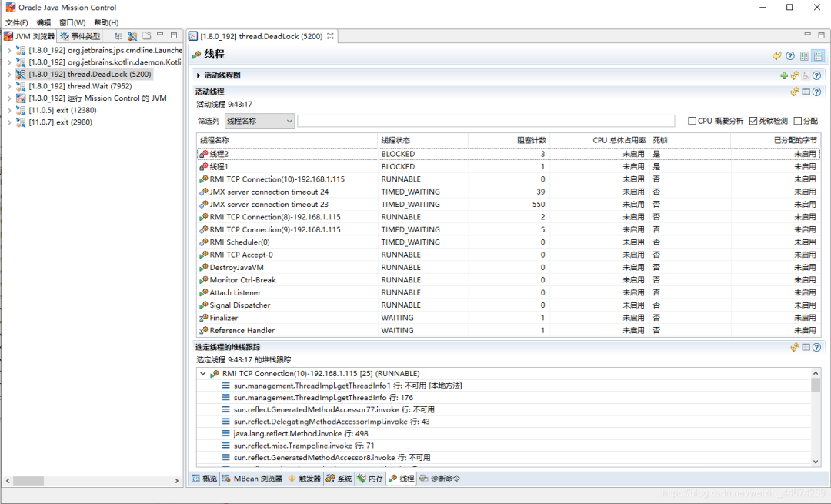Click the back arrow navigation icon
831x504 pixels.
(777, 55)
